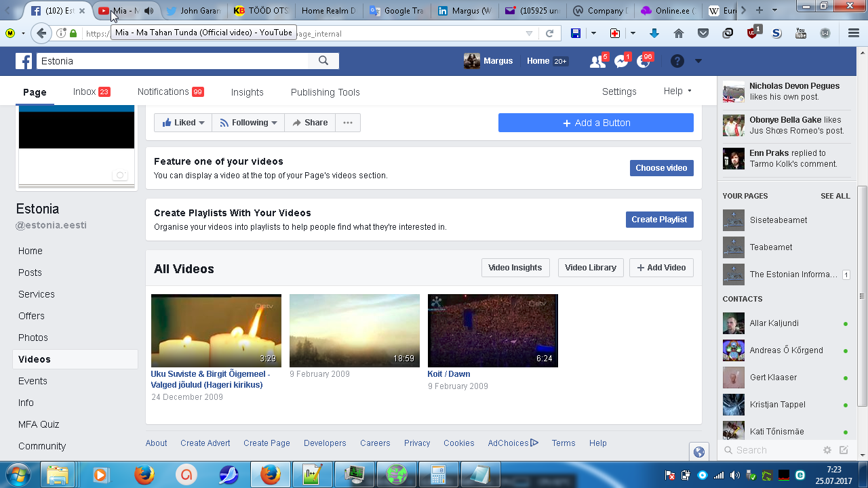Image resolution: width=868 pixels, height=488 pixels.
Task: Expand the Help dropdown in page bar
Action: (x=677, y=91)
